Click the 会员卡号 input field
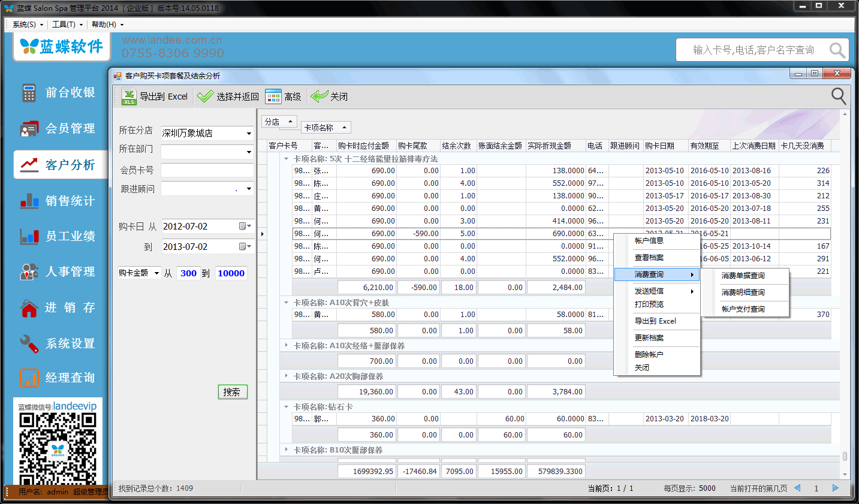 coord(207,171)
